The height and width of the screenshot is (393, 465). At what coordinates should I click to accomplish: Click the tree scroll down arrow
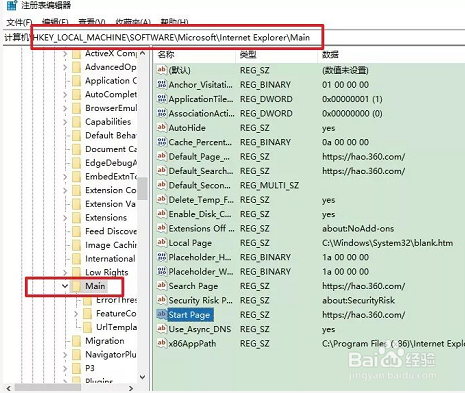point(143,377)
